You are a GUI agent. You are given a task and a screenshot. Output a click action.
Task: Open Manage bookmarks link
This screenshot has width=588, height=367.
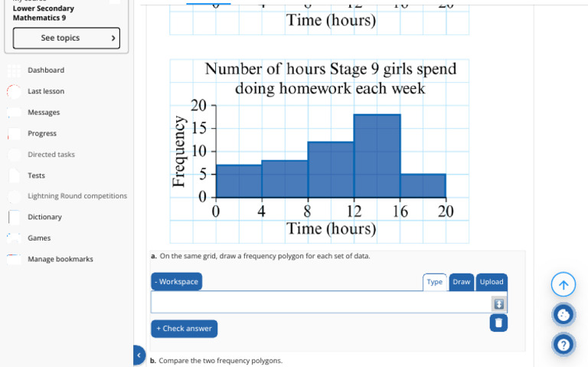tap(60, 259)
